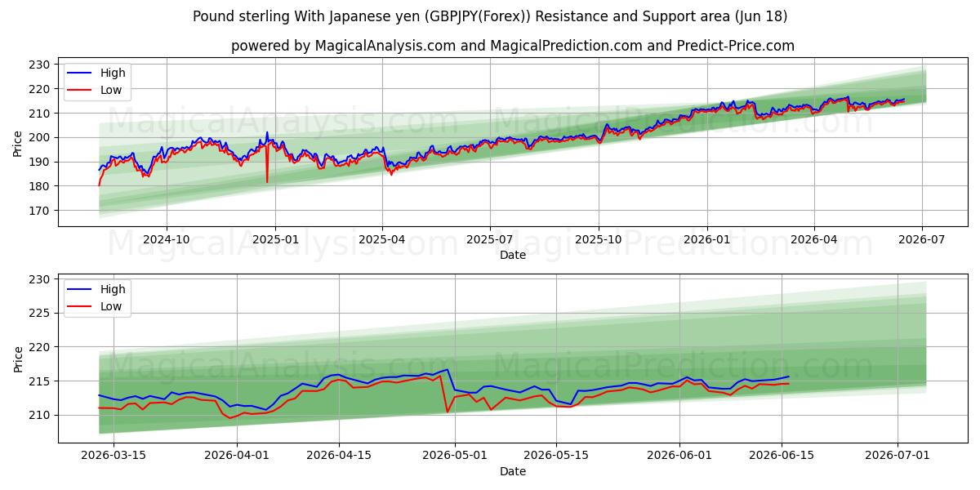The height and width of the screenshot is (490, 980).
Task: Click 'Low' in the bottom chart legend
Action: click(111, 306)
